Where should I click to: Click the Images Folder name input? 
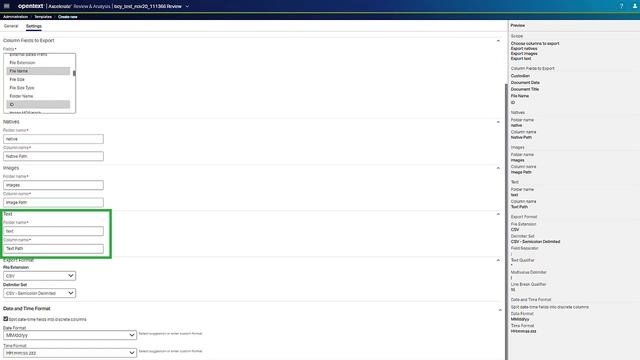click(53, 185)
